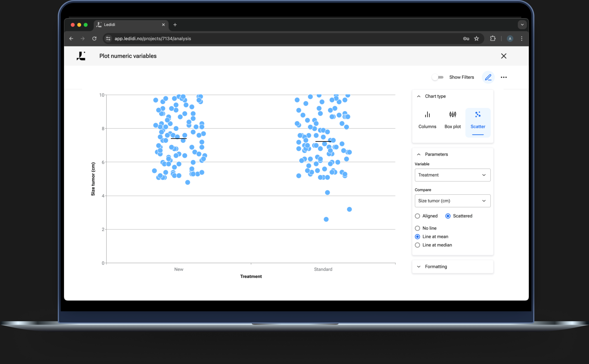Select the No line radio option
Screen dimensions: 589x364
click(x=417, y=228)
